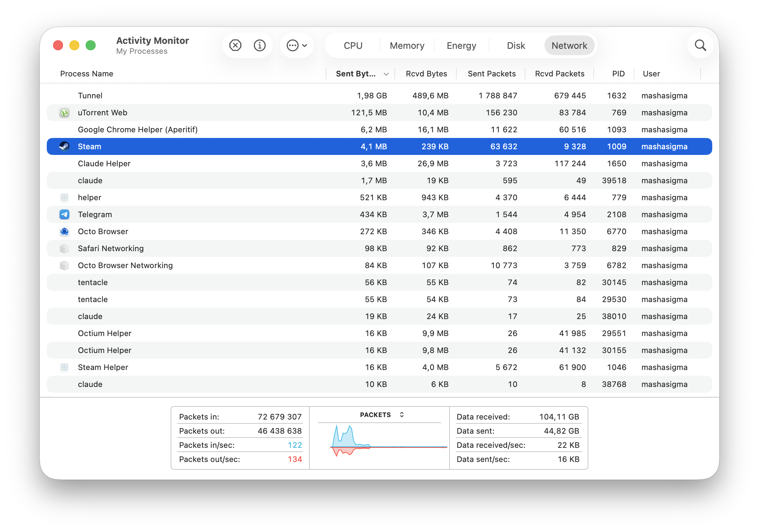Click the Telegram app icon
This screenshot has width=759, height=532.
(x=64, y=214)
